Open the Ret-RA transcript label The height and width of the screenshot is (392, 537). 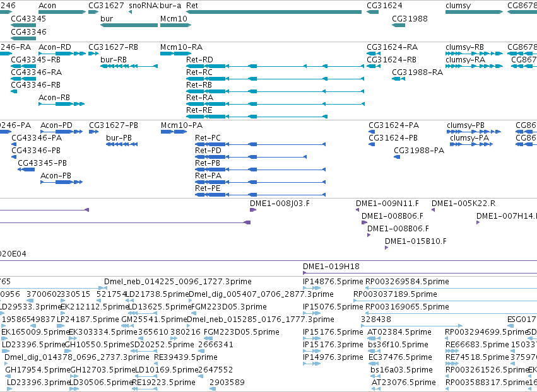199,98
